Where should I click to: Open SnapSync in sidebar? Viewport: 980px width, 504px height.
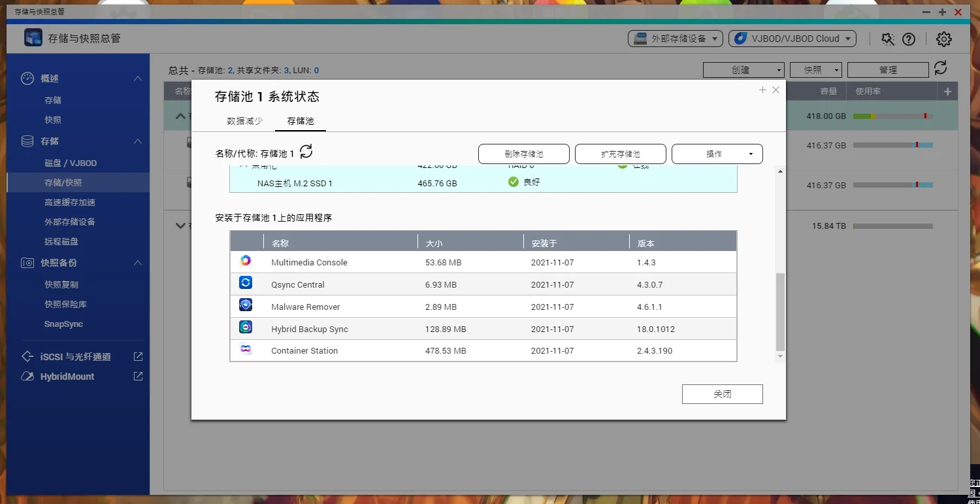click(x=63, y=324)
